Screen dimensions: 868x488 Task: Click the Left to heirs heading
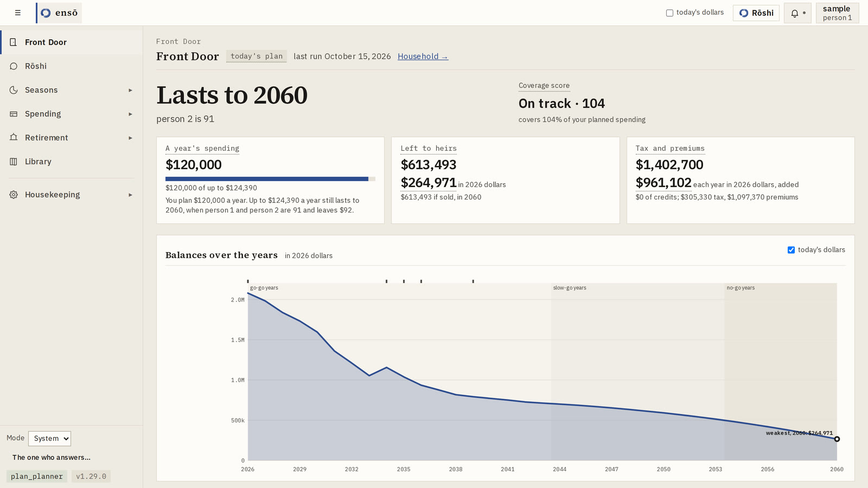click(429, 149)
